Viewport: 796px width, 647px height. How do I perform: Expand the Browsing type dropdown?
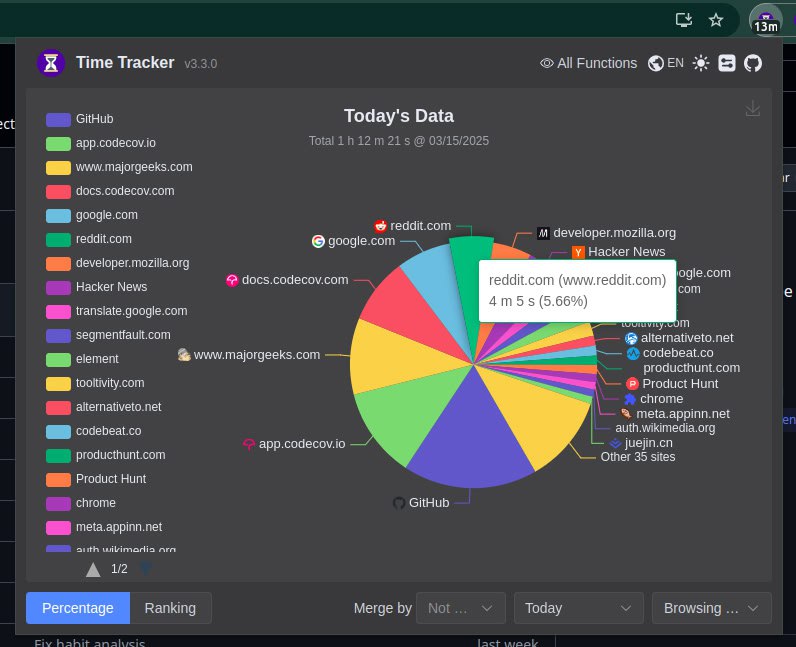tap(711, 608)
